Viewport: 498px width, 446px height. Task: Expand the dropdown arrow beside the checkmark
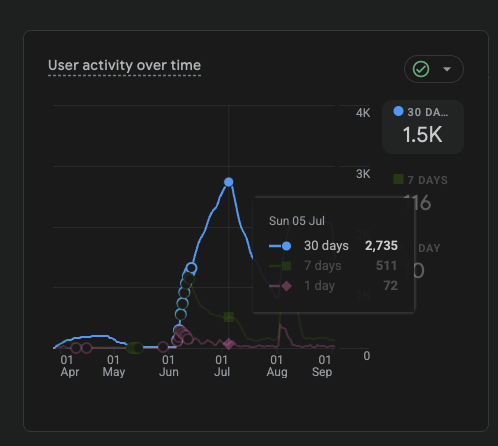coord(447,69)
